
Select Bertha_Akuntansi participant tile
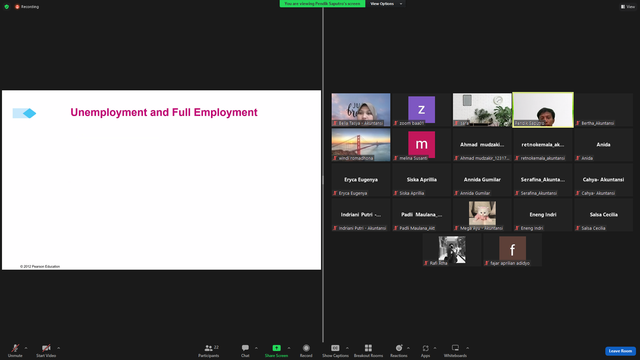pyautogui.click(x=603, y=109)
